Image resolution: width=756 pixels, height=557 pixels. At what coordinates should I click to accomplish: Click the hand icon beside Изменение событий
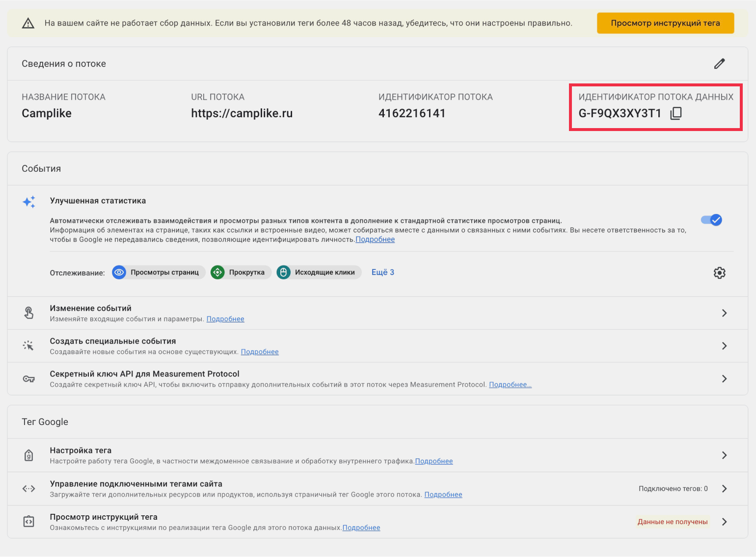(29, 313)
